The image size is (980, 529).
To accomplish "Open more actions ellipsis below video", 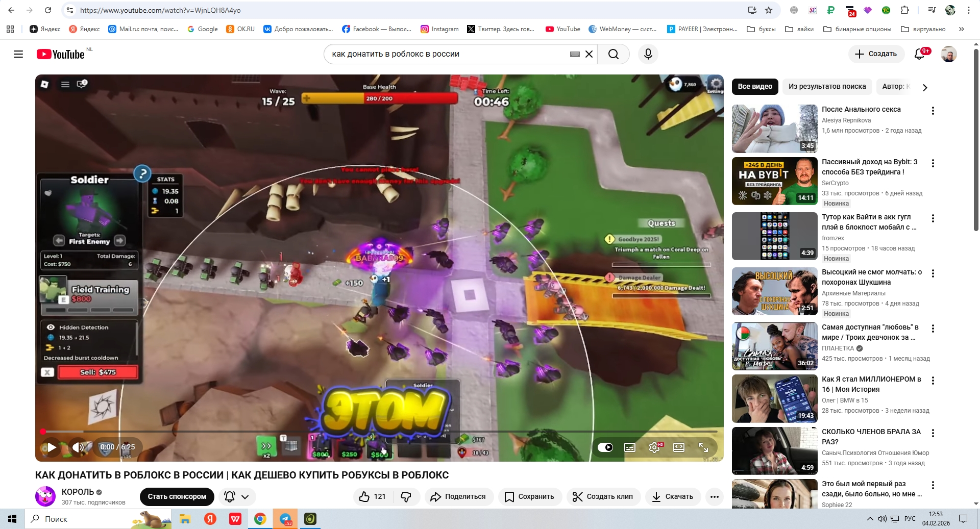I will pos(715,497).
